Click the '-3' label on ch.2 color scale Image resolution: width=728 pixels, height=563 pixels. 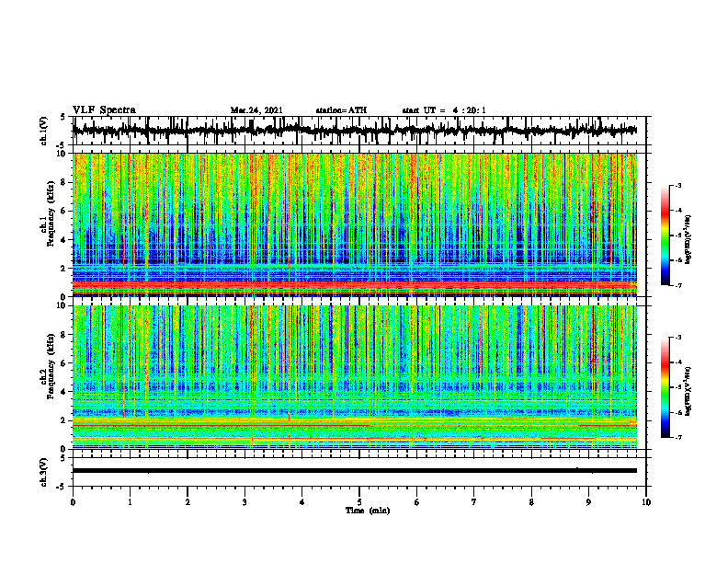pyautogui.click(x=678, y=338)
